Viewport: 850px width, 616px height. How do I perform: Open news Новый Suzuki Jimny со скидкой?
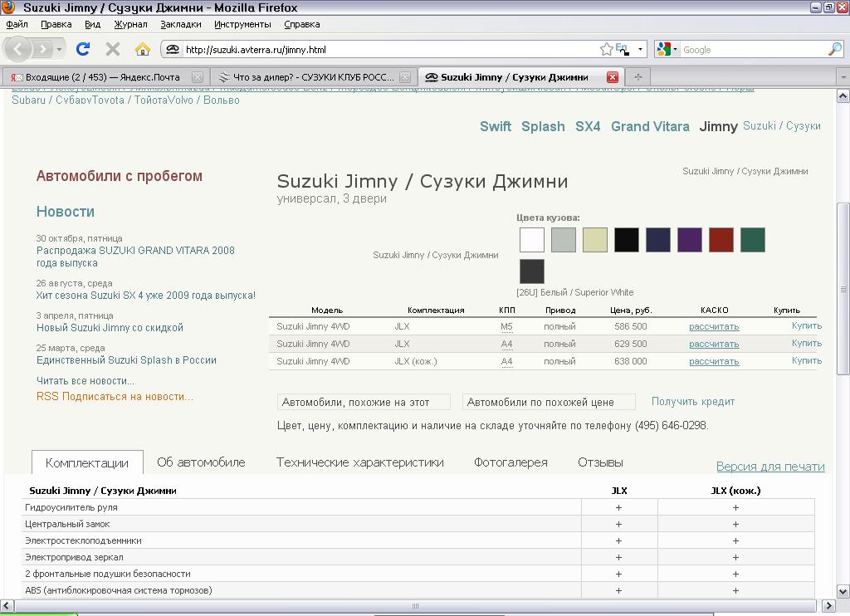(110, 328)
